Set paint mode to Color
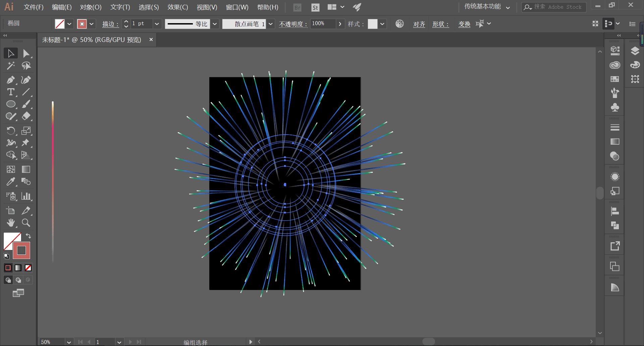 [x=8, y=268]
